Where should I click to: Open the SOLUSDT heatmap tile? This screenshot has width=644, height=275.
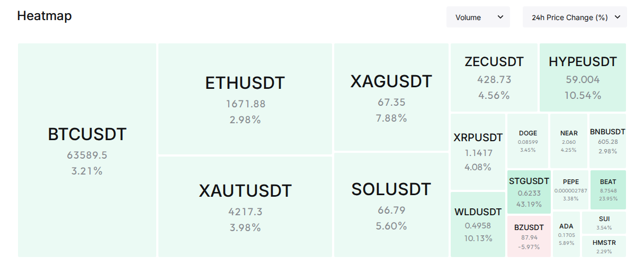(391, 205)
